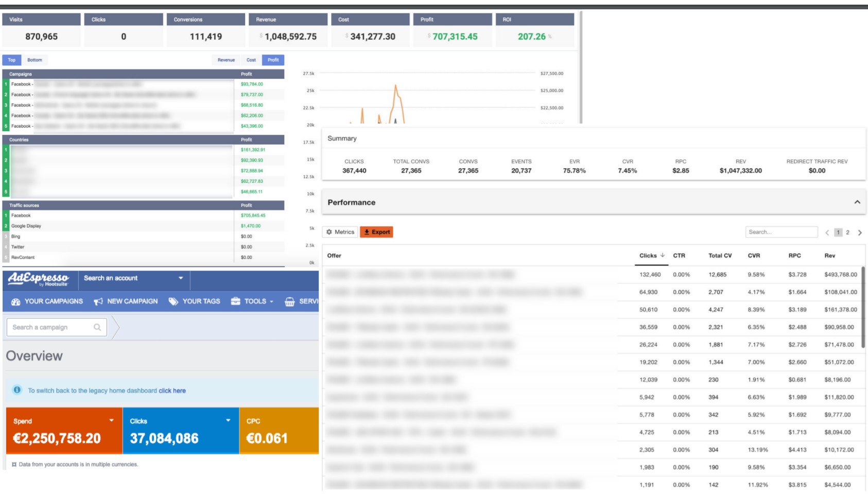Open New Campaign menu item
This screenshot has width=868, height=499.
pos(126,301)
